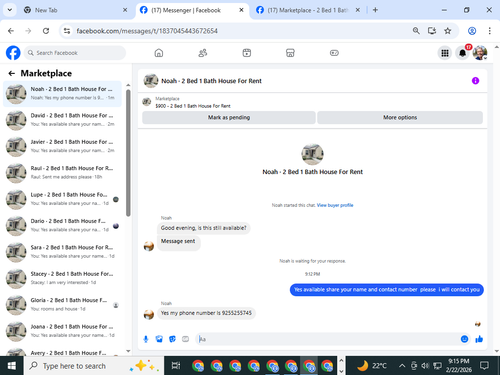
Task: Close the New Tab browser tab
Action: tap(125, 10)
